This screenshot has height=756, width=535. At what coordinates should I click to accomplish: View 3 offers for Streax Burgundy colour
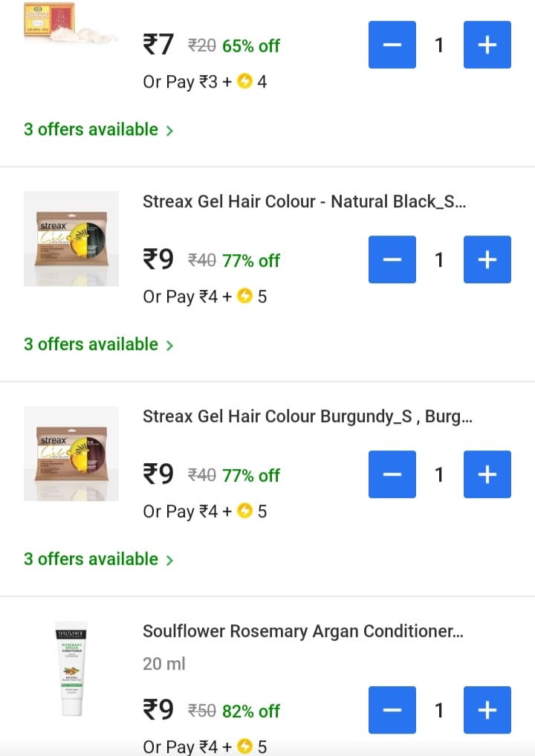pos(98,560)
